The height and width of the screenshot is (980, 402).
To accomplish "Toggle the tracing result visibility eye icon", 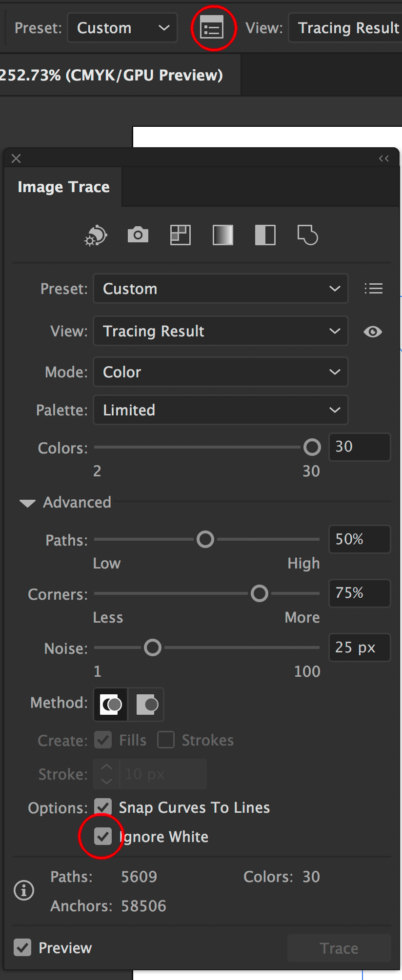I will [373, 332].
